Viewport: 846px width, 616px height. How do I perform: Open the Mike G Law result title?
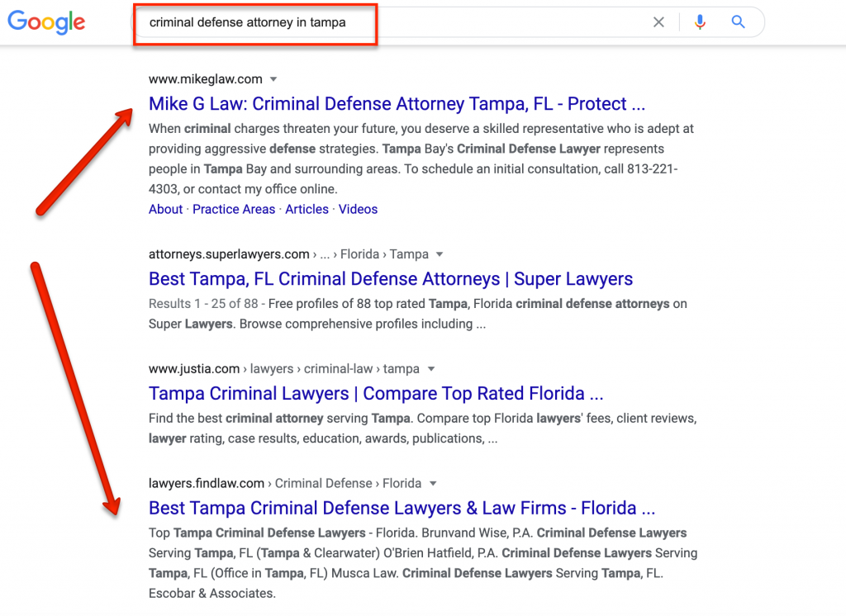(x=397, y=103)
